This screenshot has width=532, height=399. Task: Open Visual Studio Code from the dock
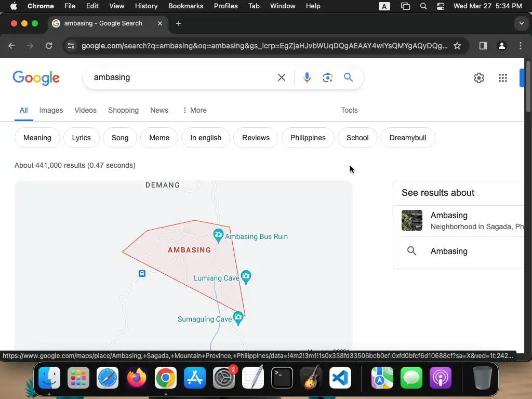[x=340, y=378]
